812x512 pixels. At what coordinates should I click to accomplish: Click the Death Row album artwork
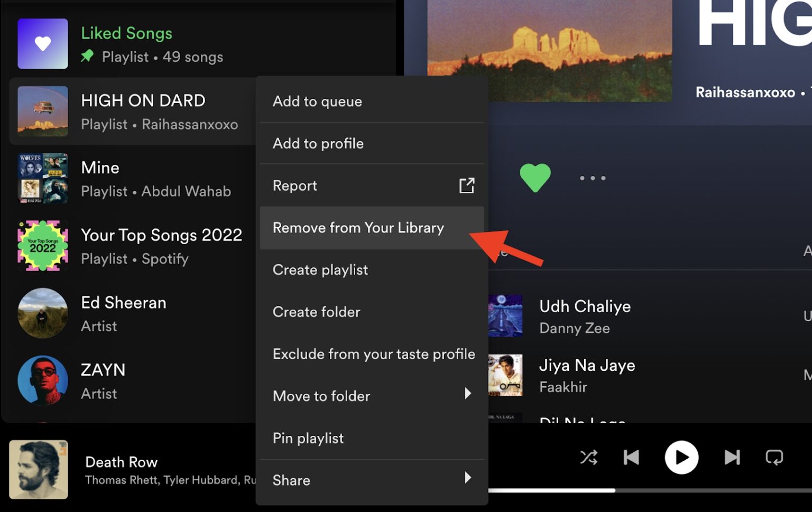pyautogui.click(x=39, y=470)
